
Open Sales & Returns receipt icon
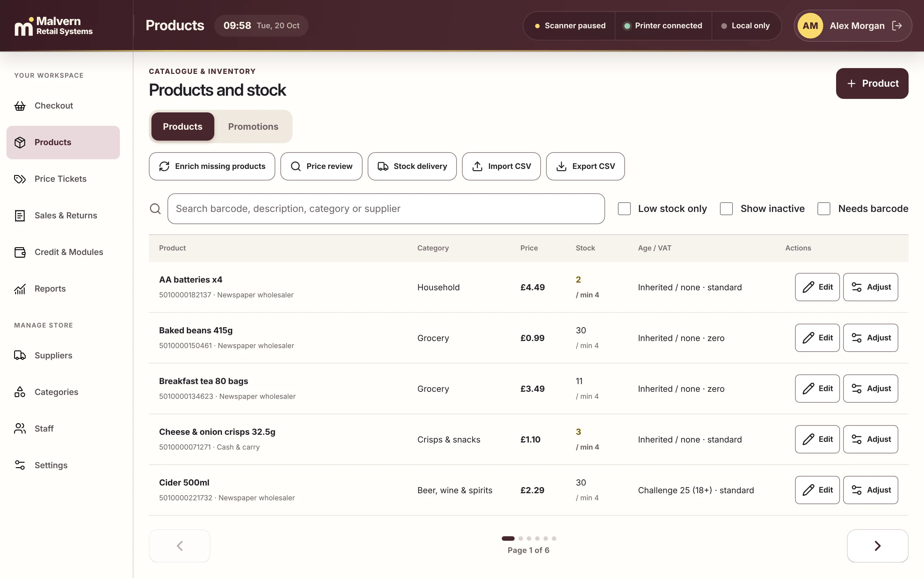pyautogui.click(x=20, y=215)
